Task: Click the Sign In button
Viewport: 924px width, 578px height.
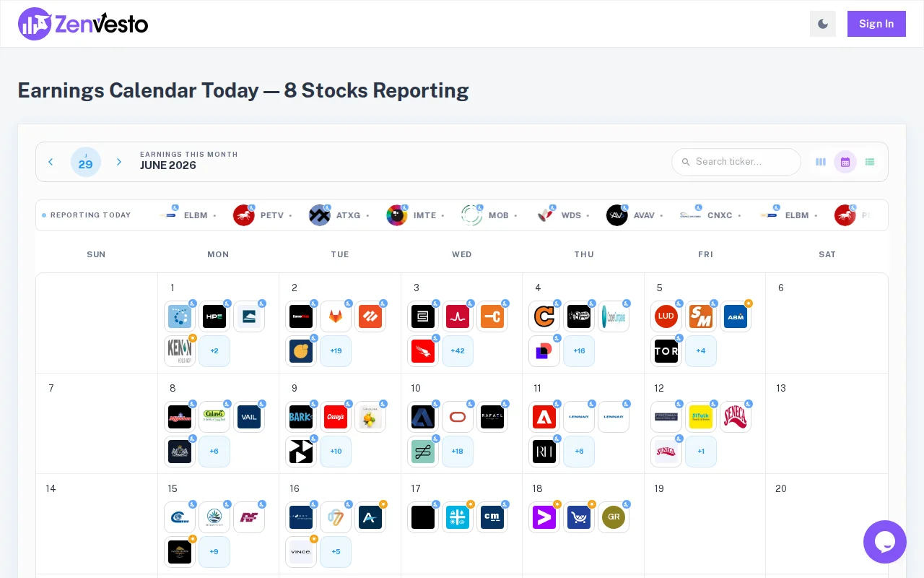Action: tap(876, 24)
